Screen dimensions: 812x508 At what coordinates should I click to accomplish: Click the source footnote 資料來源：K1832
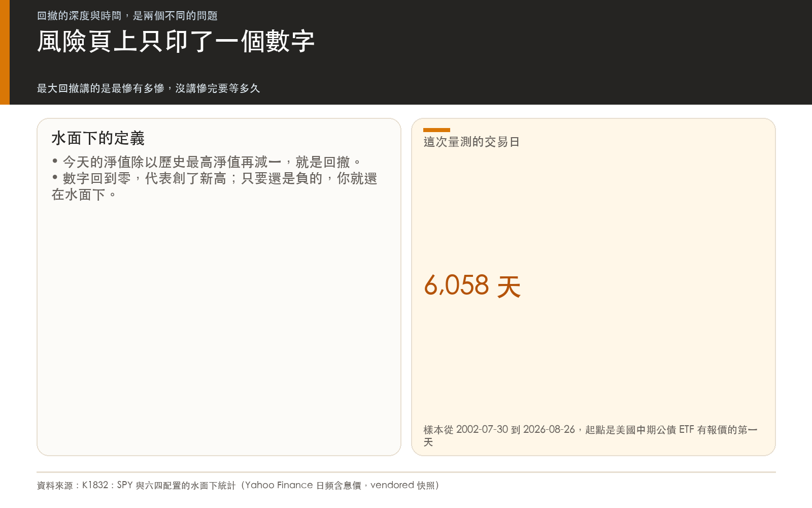coord(238,485)
